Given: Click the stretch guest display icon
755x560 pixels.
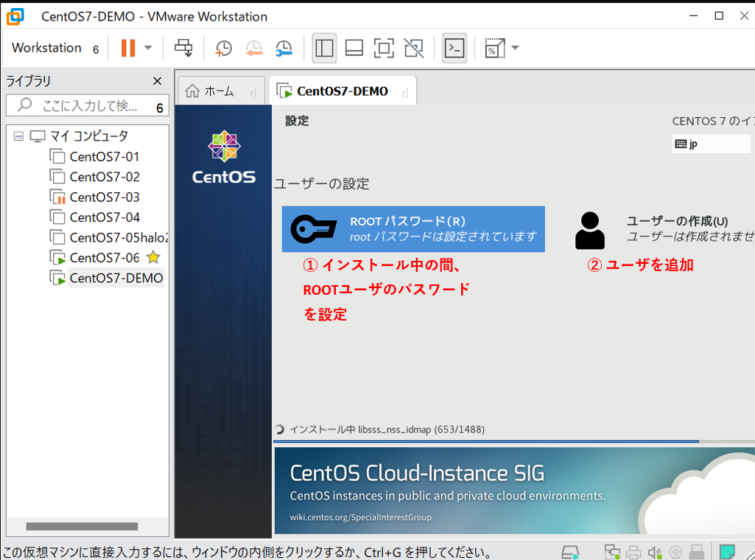Looking at the screenshot, I should tap(494, 48).
